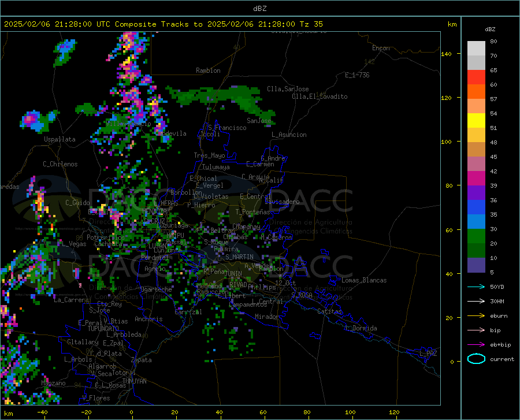This screenshot has height=420, width=520.
Task: Select the purple 36 dBZ color swatch
Action: pyautogui.click(x=476, y=193)
